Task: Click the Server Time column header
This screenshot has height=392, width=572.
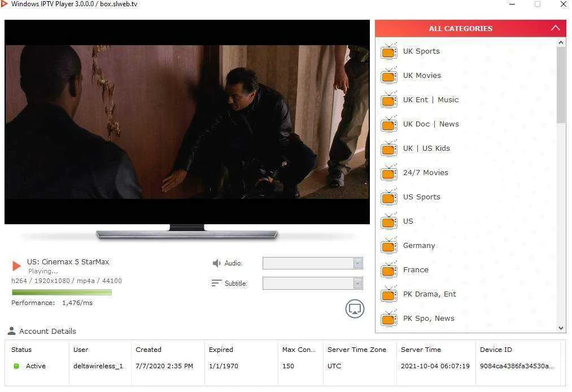Action: pos(421,350)
